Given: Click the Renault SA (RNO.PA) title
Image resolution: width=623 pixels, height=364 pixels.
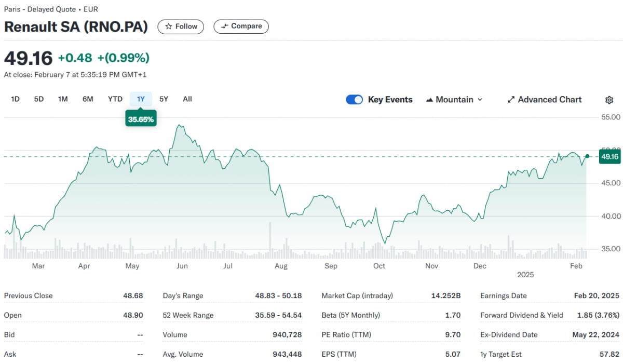Looking at the screenshot, I should click(x=76, y=27).
